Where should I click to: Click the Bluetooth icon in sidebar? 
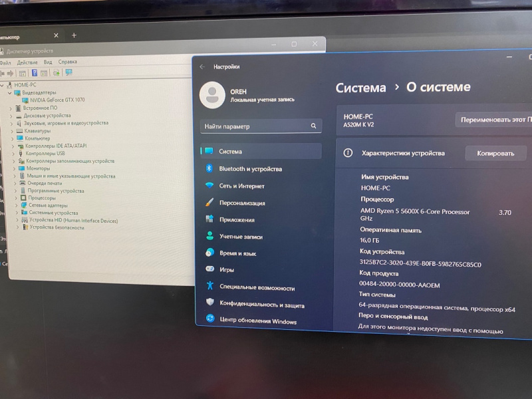tap(209, 168)
